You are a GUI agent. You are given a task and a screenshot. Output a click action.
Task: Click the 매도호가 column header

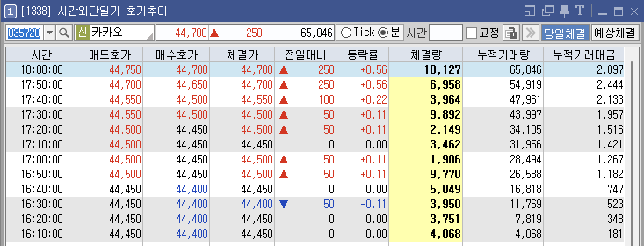point(110,55)
